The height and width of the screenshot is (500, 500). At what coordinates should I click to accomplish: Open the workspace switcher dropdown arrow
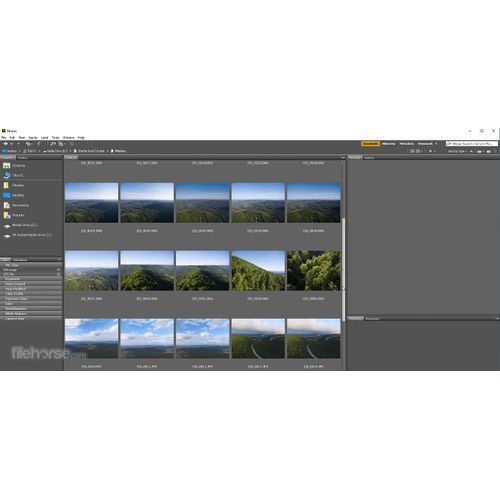click(436, 144)
